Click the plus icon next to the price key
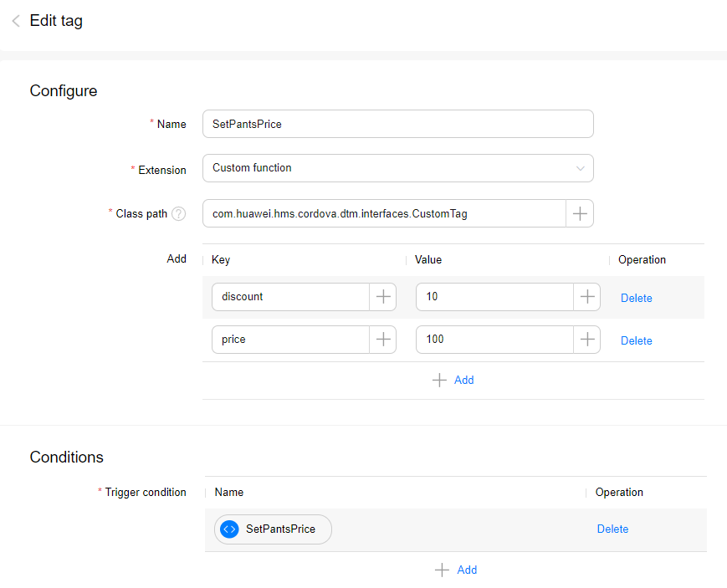 click(x=383, y=340)
